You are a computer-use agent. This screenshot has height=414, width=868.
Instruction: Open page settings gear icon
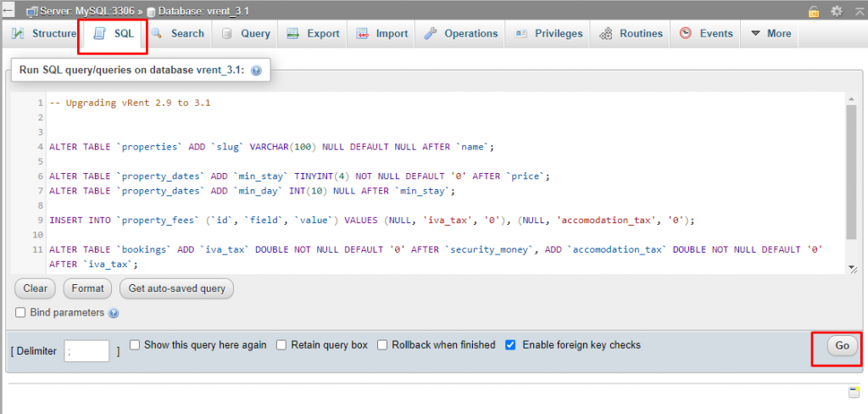pos(837,11)
